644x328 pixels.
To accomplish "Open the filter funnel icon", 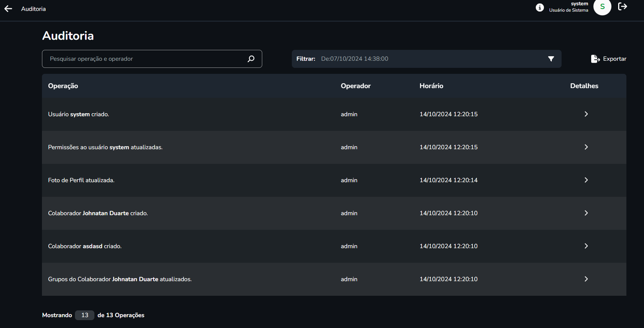I will (551, 59).
